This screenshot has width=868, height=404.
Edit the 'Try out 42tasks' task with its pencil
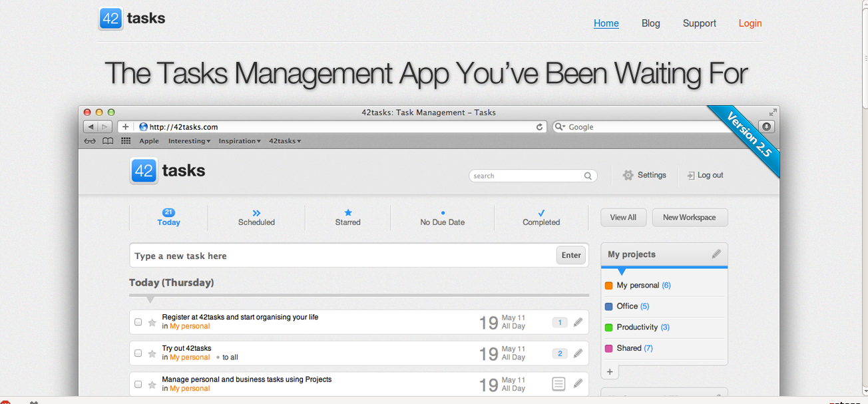click(578, 353)
